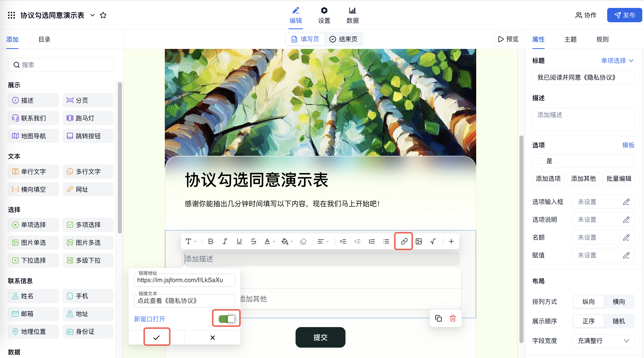Click the 预览 preview button
The width and height of the screenshot is (644, 358).
508,39
